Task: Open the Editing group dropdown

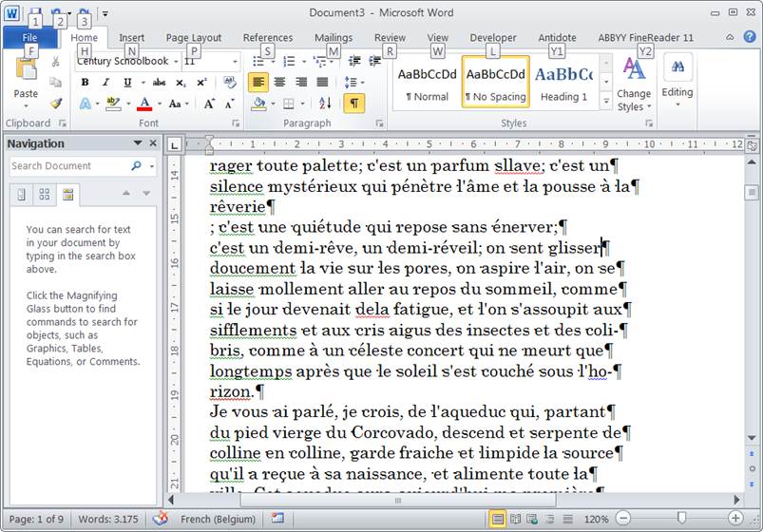Action: [x=677, y=83]
